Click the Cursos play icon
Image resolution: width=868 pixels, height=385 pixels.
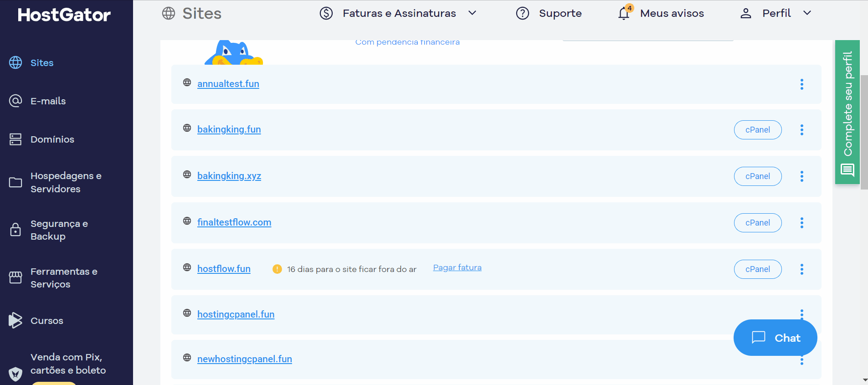15,320
